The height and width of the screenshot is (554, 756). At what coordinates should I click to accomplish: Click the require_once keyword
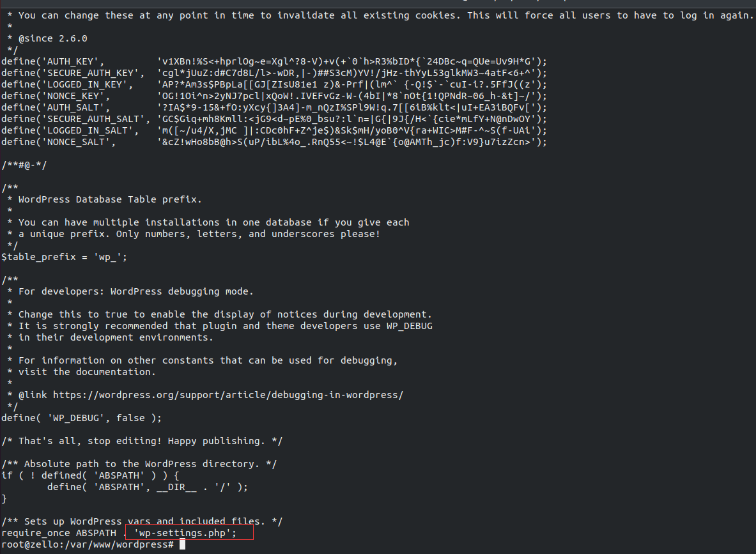(36, 533)
